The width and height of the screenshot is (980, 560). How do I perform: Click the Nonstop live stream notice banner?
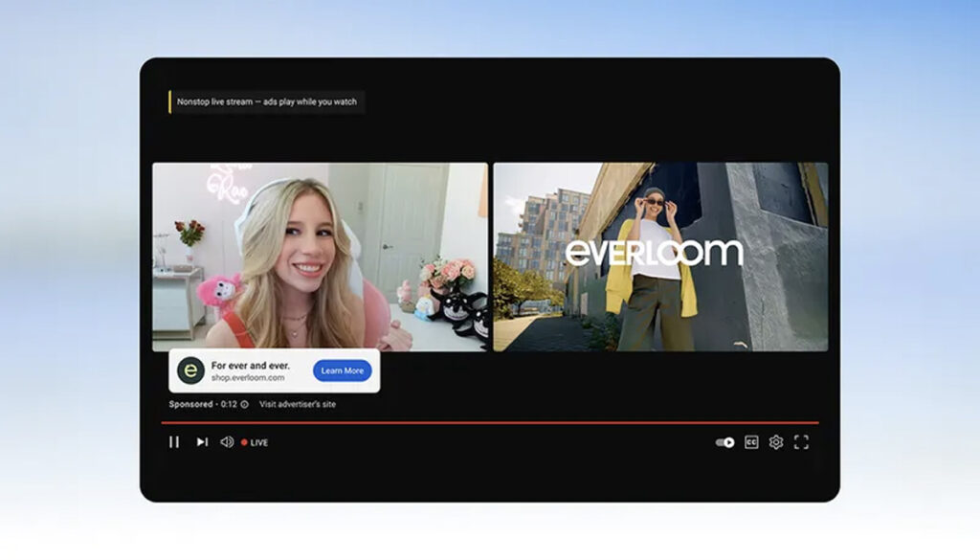pyautogui.click(x=267, y=101)
